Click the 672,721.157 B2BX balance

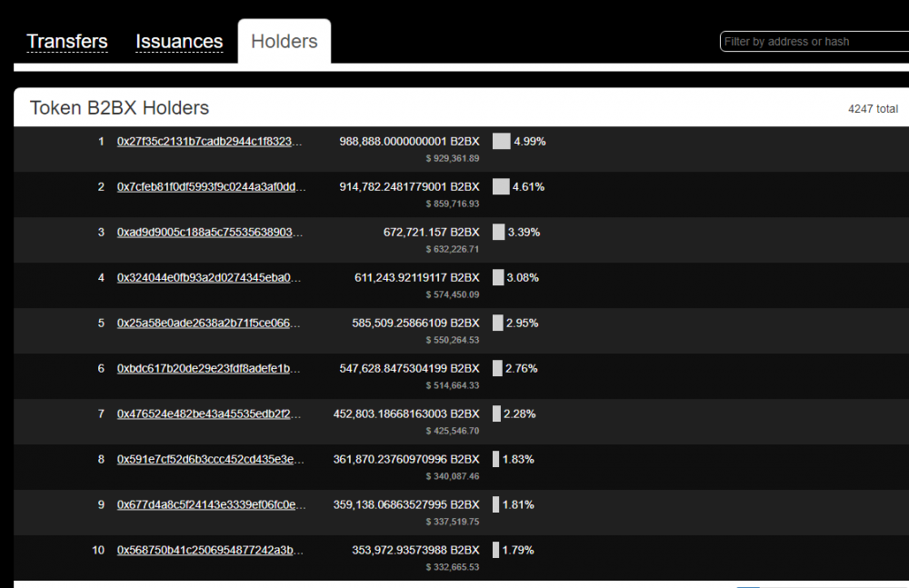pos(431,232)
